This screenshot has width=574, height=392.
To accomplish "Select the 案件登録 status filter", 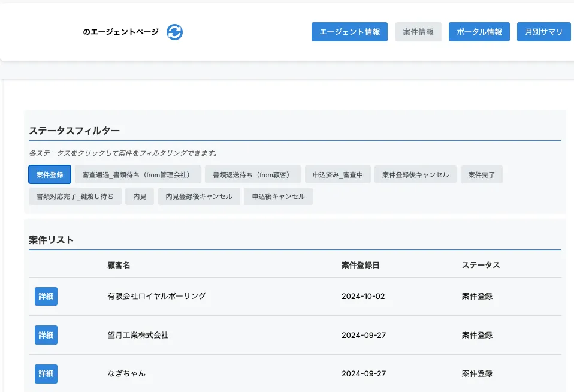I will (x=50, y=175).
